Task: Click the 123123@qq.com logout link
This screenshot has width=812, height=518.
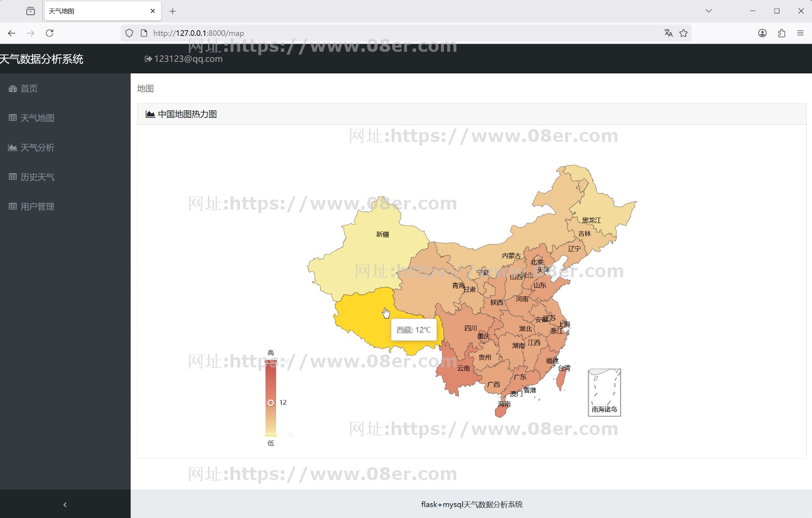Action: (184, 59)
